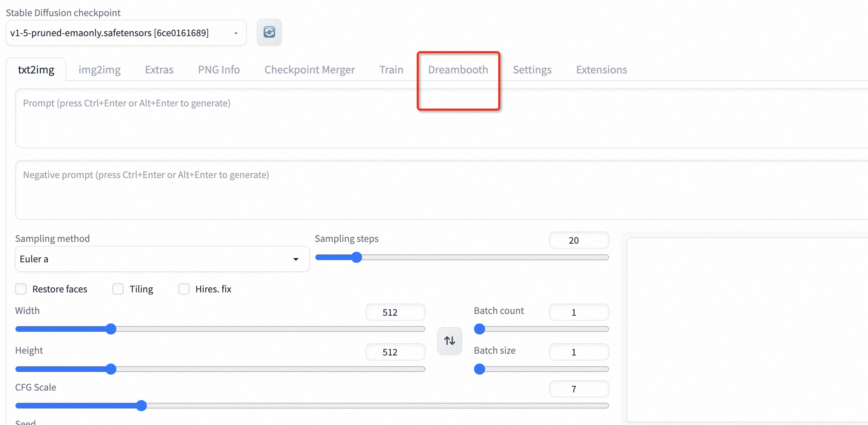868x425 pixels.
Task: Open the Dreambooth tab
Action: pos(458,70)
